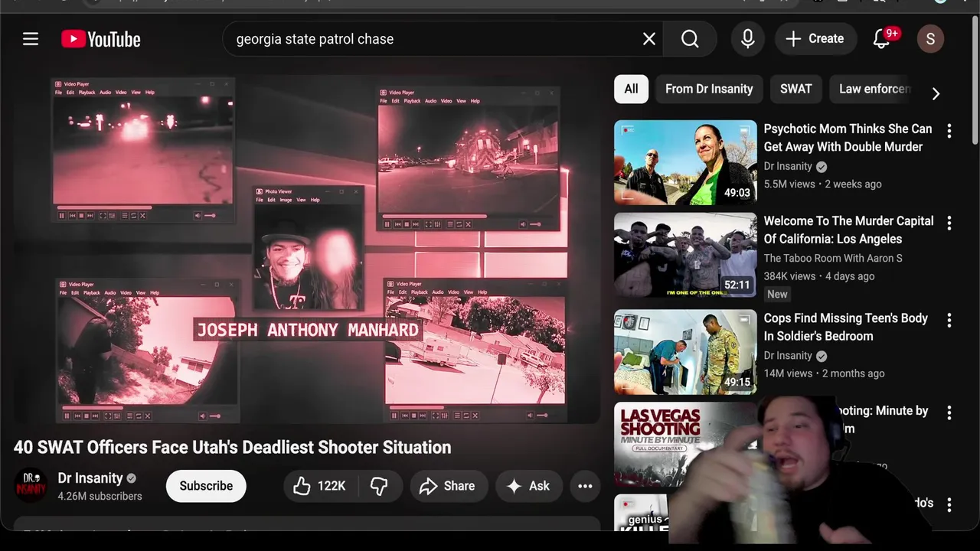Open Psychotic Mom video thumbnail
The width and height of the screenshot is (980, 551).
[x=685, y=162]
